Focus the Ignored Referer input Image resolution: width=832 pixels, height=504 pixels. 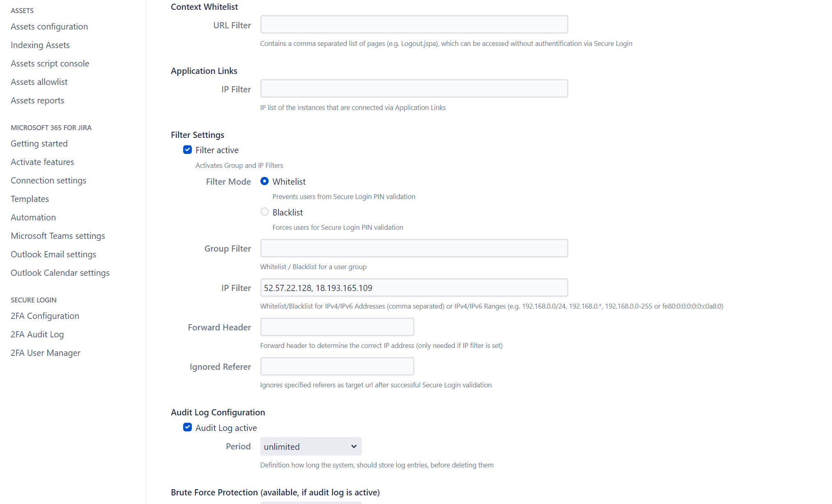(x=337, y=367)
